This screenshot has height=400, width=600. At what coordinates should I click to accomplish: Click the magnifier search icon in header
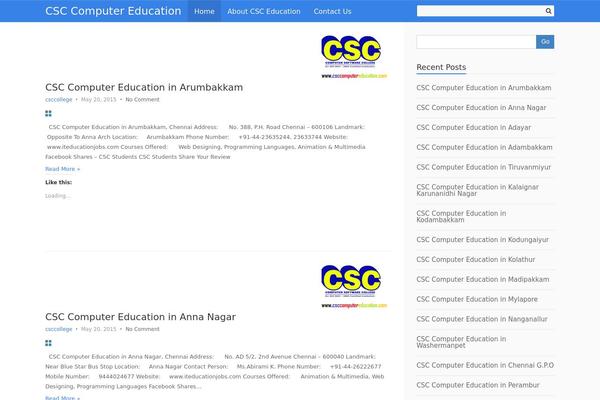548,11
